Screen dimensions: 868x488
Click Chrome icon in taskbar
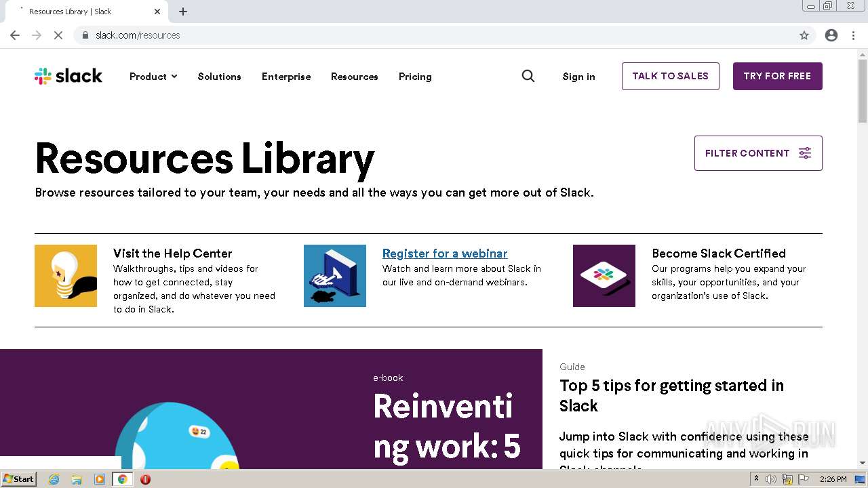(123, 479)
